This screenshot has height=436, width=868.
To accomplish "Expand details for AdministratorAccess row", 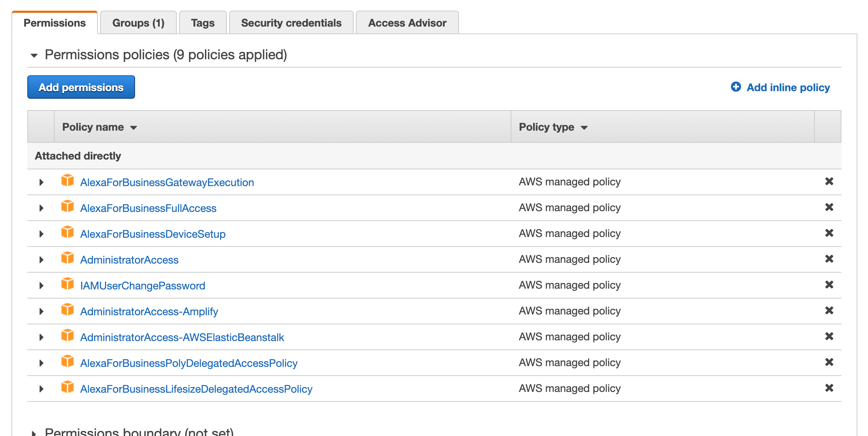I will click(41, 260).
